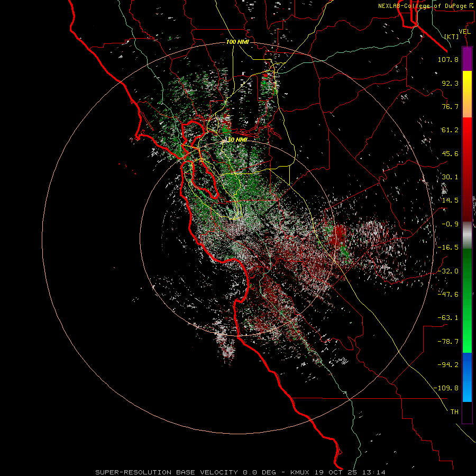Image resolution: width=476 pixels, height=476 pixels.
Task: Click the 19 OCT 25 date in caption
Action: pos(335,472)
